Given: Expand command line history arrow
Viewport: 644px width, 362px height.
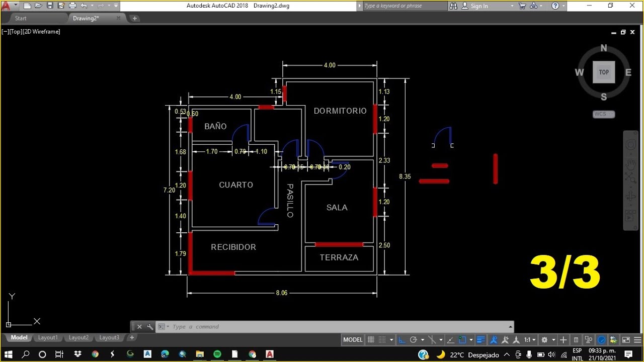Looking at the screenshot, I should click(x=511, y=327).
